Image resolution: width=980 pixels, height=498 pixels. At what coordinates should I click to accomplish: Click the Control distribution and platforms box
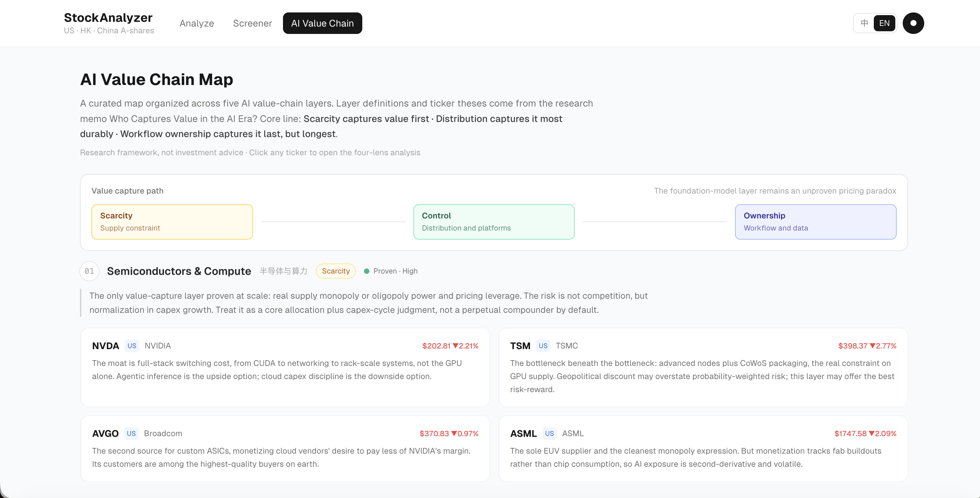pos(494,222)
